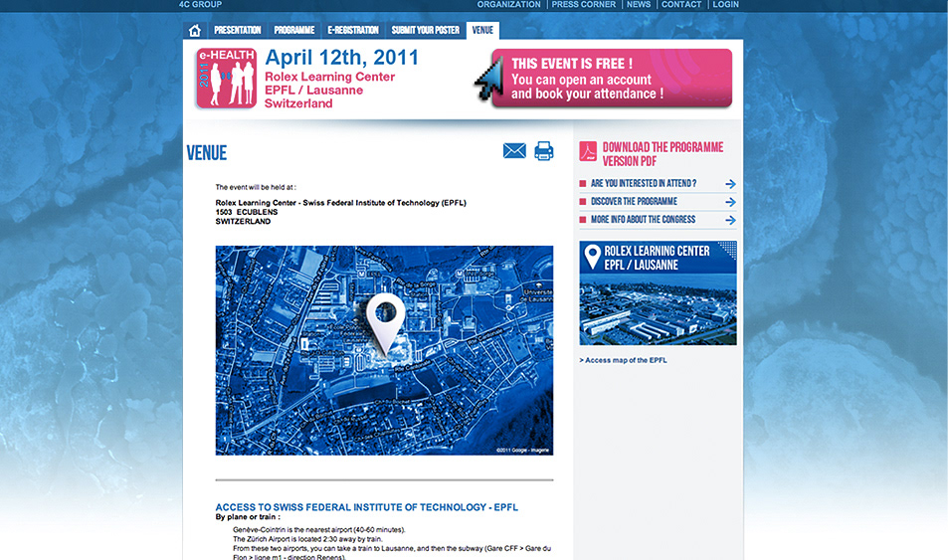
Task: Click the map location pin marker
Action: click(385, 324)
